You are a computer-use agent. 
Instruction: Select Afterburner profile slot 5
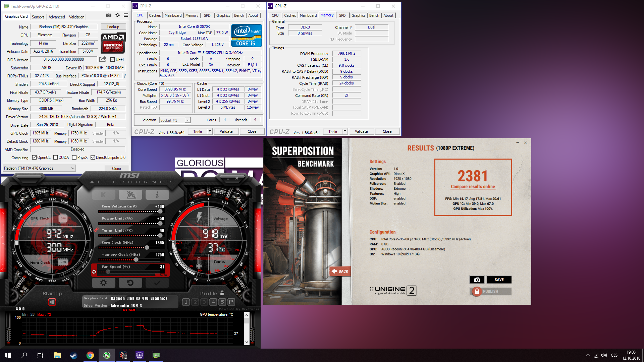click(222, 302)
